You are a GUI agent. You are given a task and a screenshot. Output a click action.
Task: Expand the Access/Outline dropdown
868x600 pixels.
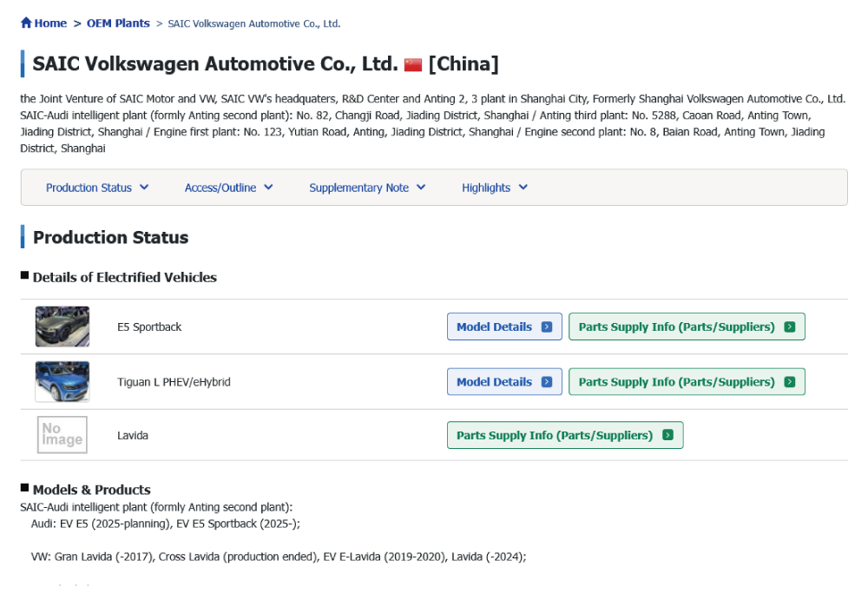click(x=268, y=188)
